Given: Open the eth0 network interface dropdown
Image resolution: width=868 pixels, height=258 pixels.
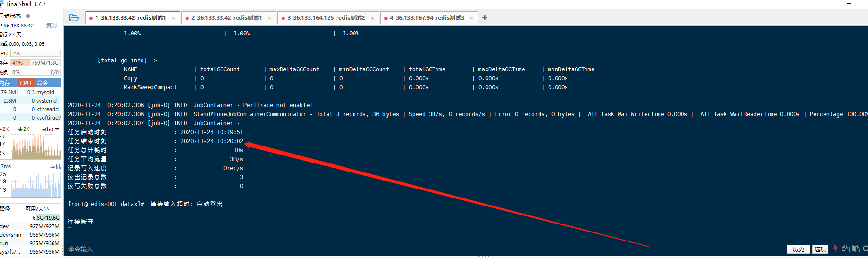Looking at the screenshot, I should pos(51,129).
